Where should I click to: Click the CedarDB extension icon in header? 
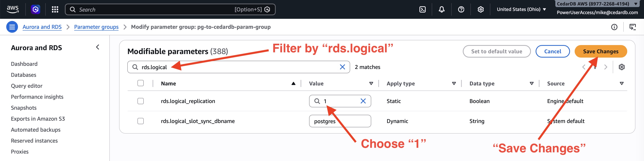(36, 10)
